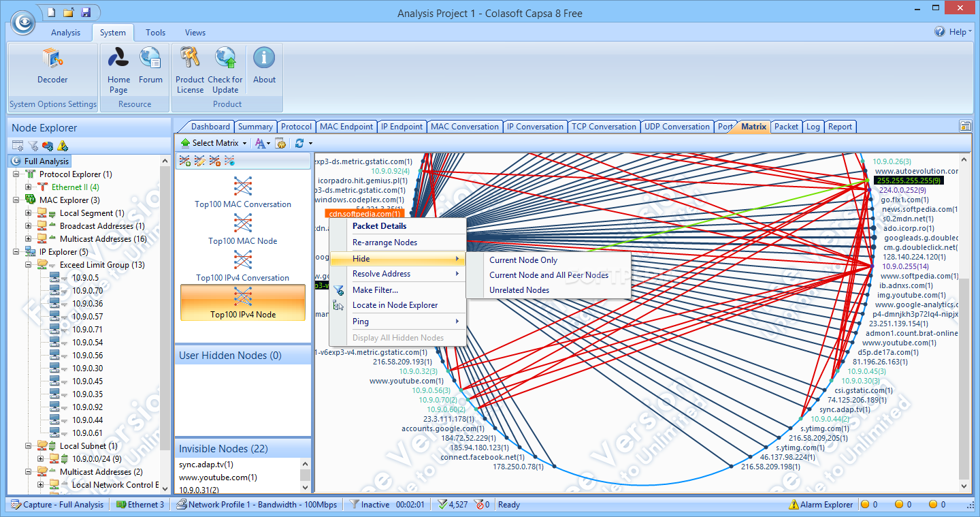The image size is (980, 517).
Task: Refresh the matrix view with the refresh icon
Action: pos(298,143)
